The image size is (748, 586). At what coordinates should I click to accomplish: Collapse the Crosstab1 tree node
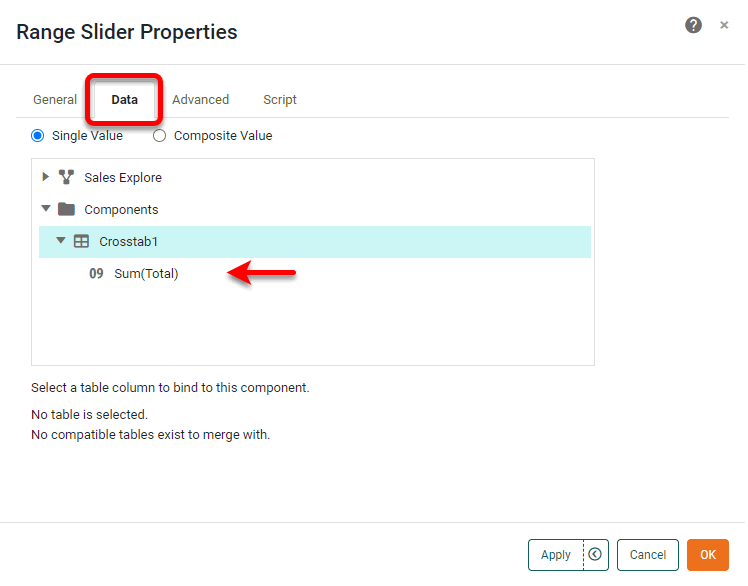point(61,241)
